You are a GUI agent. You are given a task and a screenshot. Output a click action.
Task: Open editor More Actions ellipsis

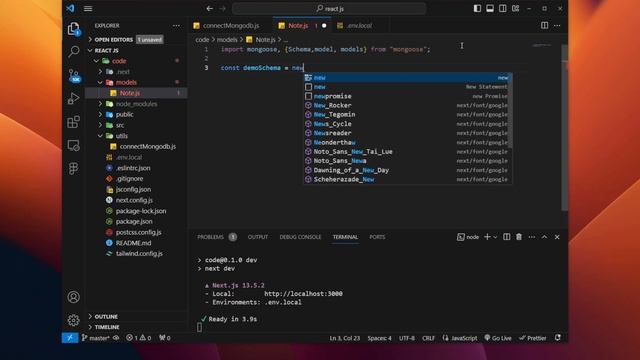click(x=557, y=25)
